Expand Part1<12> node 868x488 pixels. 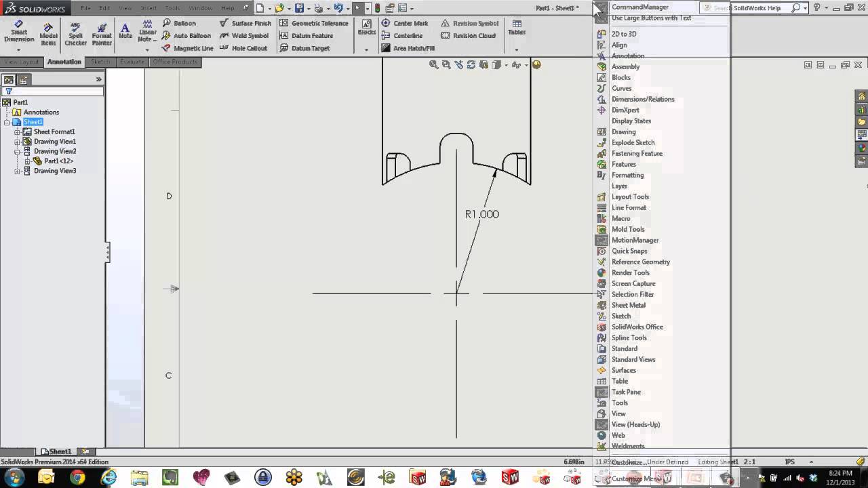click(27, 161)
